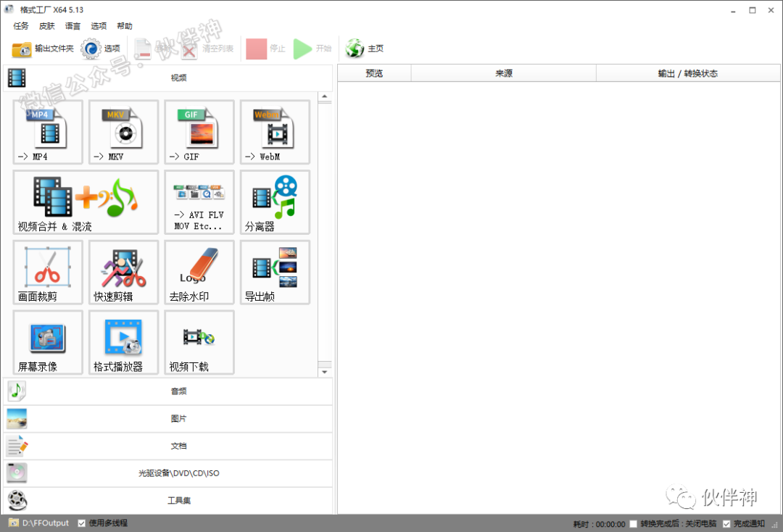Image resolution: width=783 pixels, height=532 pixels.
Task: Click the D:\FFOutput path in status bar
Action: (45, 523)
